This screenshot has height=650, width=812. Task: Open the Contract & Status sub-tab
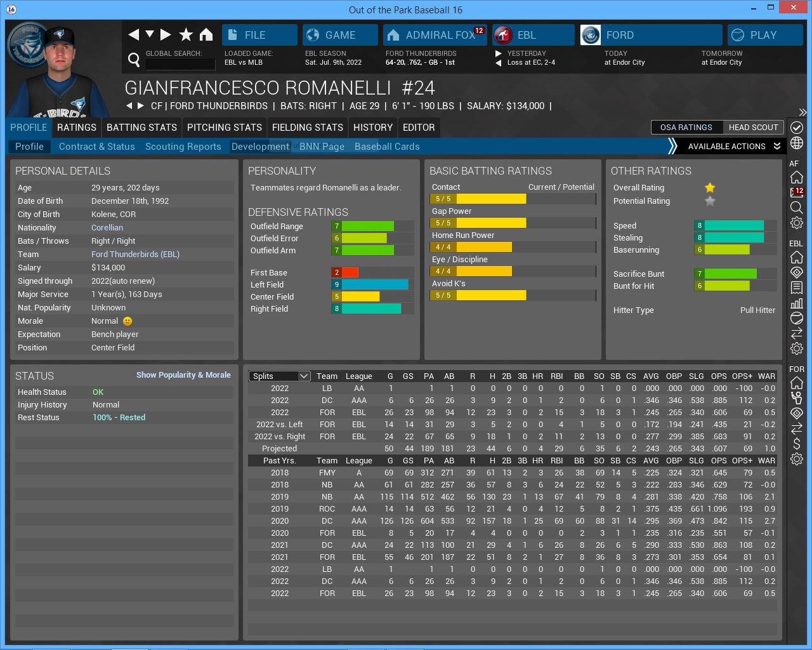[x=96, y=147]
